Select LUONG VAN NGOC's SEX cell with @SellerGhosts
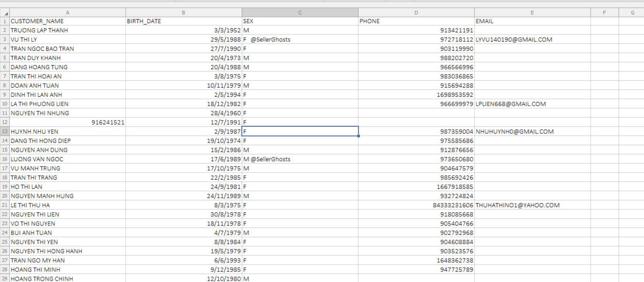The height and width of the screenshot is (282, 644). coord(300,159)
